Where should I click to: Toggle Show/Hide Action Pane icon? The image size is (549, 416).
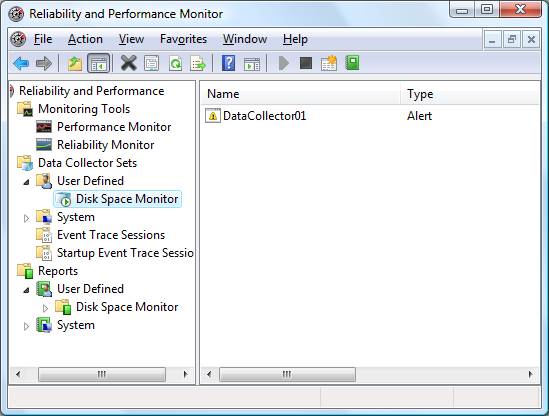[252, 64]
